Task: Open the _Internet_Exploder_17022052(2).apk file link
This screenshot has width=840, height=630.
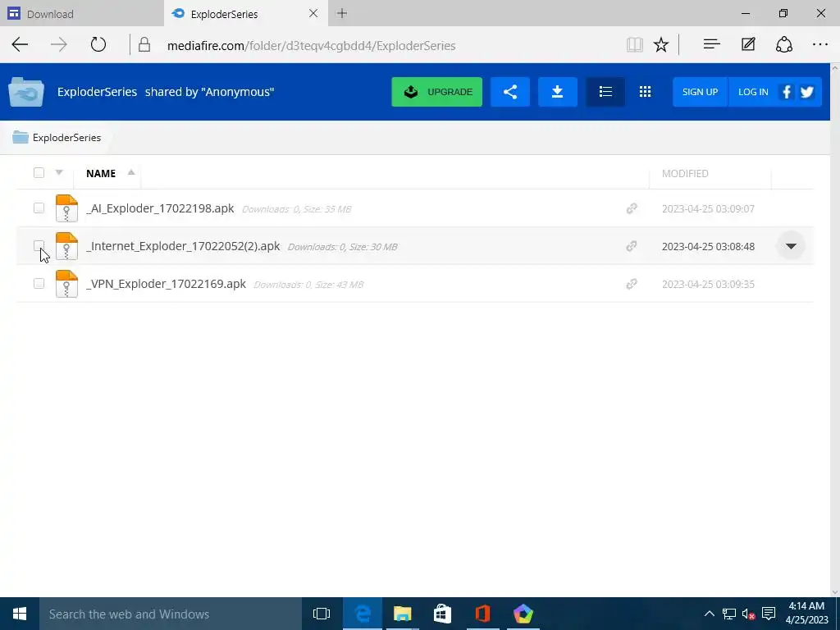Action: coord(183,246)
